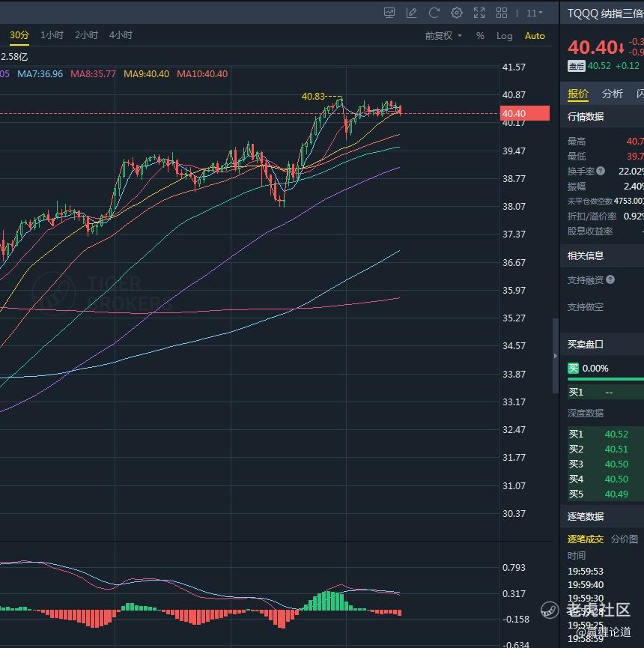Click the green 买 badge in 买卖盘口
This screenshot has height=648, width=644.
pos(573,369)
